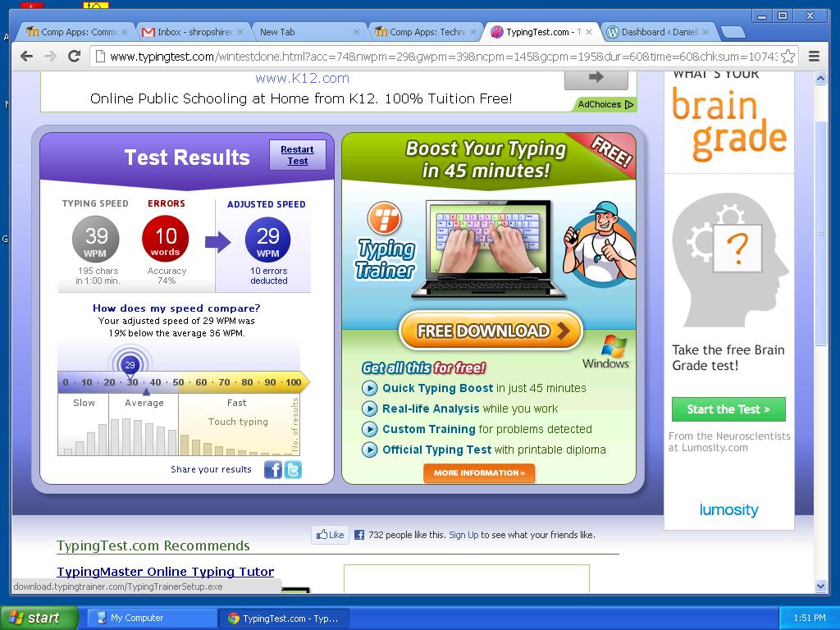
Task: Click the Chrome icon in the taskbar
Action: (234, 619)
